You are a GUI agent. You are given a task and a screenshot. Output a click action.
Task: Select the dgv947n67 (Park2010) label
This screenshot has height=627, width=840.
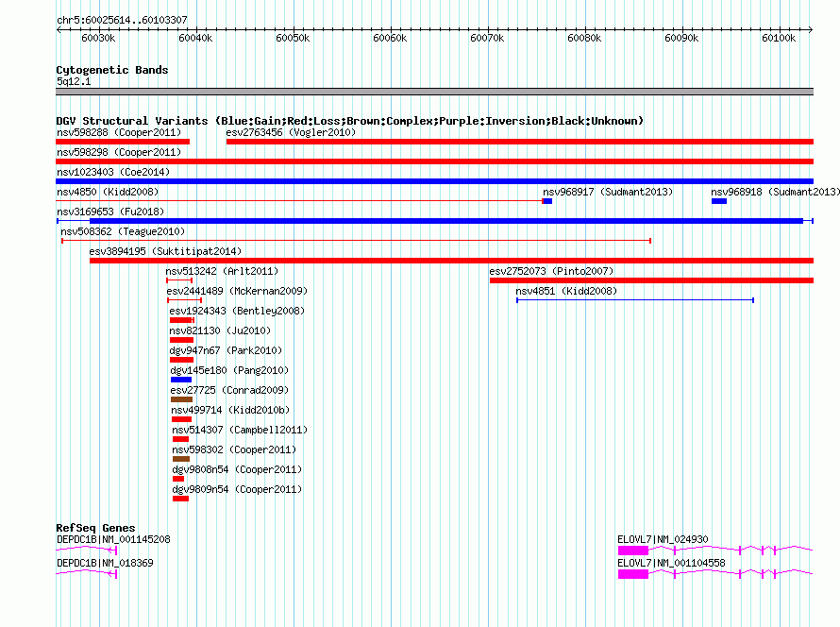(226, 350)
